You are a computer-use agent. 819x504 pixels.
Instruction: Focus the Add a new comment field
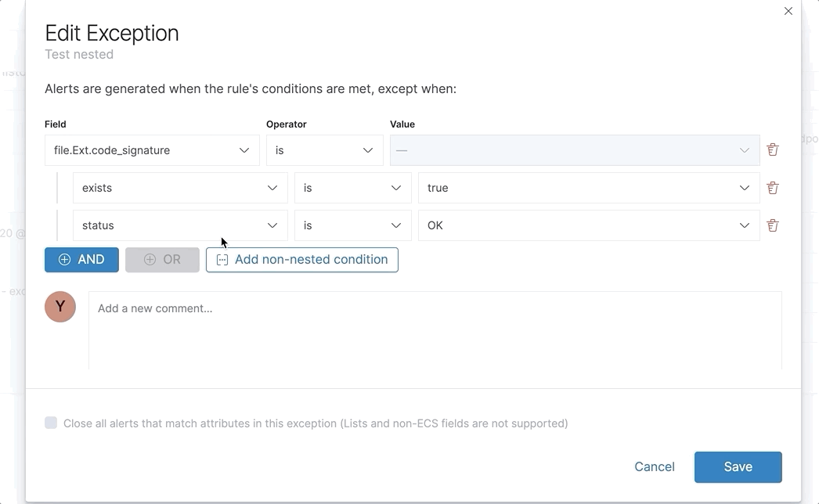pos(435,329)
